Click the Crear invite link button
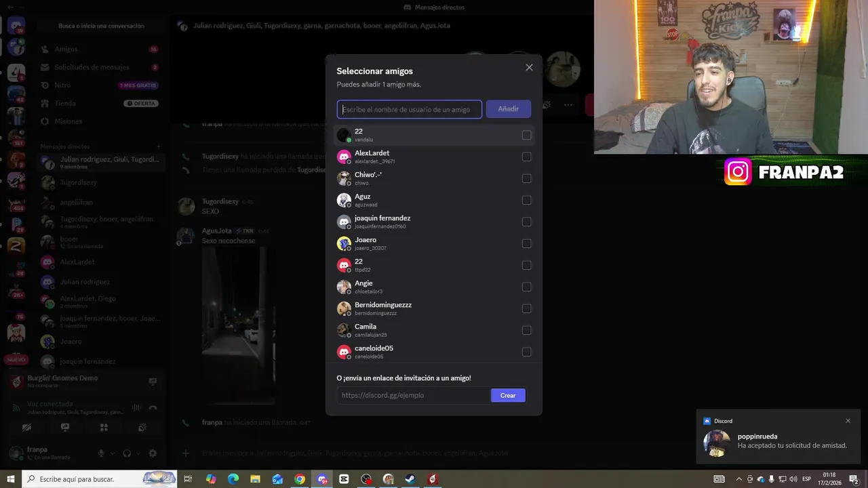 tap(508, 395)
